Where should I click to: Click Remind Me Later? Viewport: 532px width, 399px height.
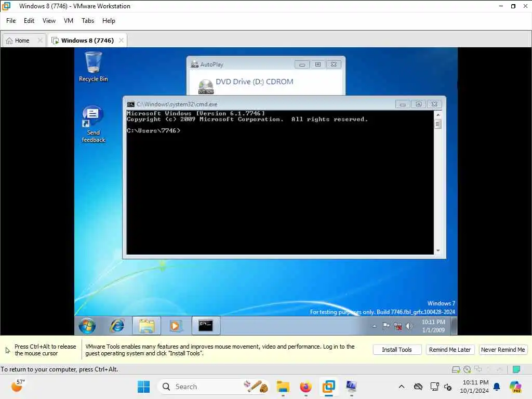[450, 350]
